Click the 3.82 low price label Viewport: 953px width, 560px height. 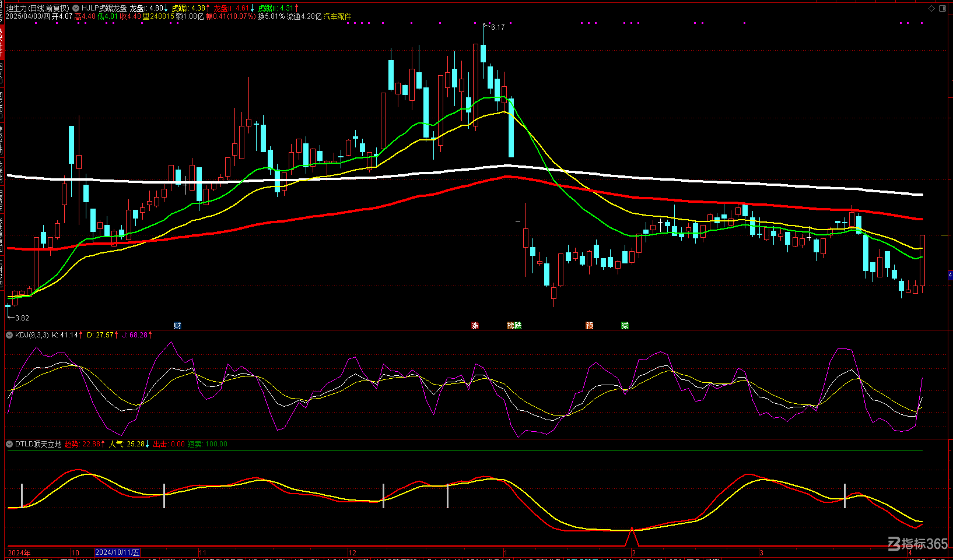[x=22, y=318]
